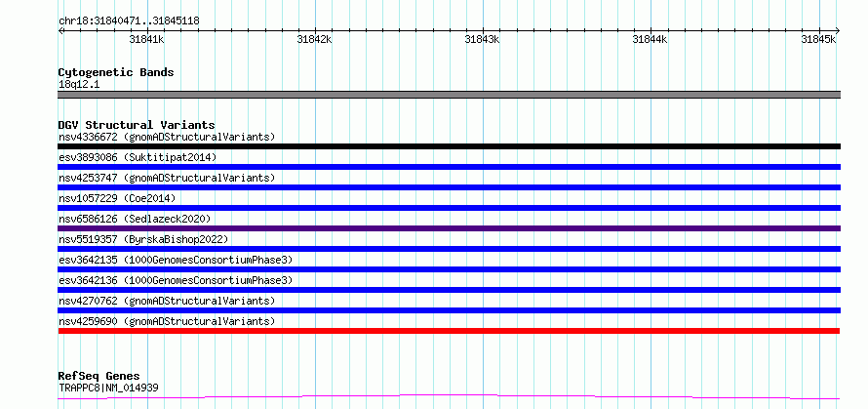Click the magenta TRAPPC8 gene intron line
The height and width of the screenshot is (409, 868).
click(x=449, y=397)
